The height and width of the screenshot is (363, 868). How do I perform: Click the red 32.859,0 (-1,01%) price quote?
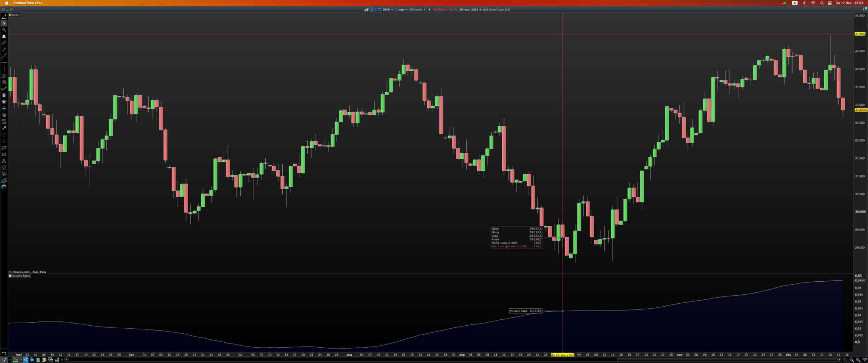pyautogui.click(x=445, y=9)
